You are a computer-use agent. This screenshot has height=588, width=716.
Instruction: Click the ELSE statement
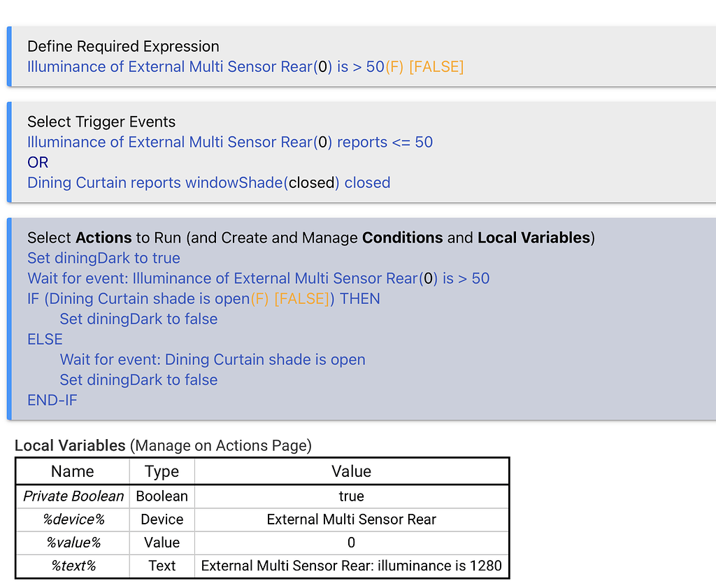tap(45, 339)
